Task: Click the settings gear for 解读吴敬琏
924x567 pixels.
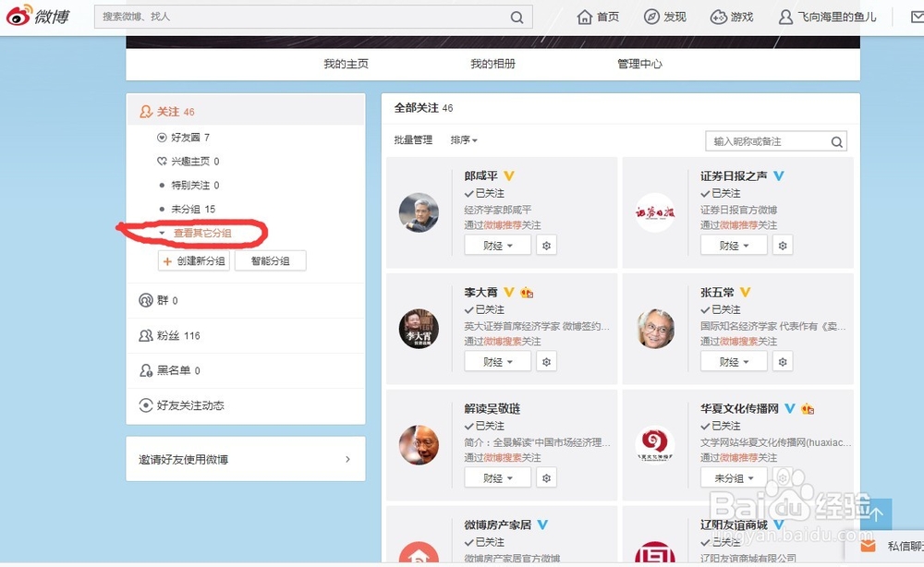Action: 546,478
